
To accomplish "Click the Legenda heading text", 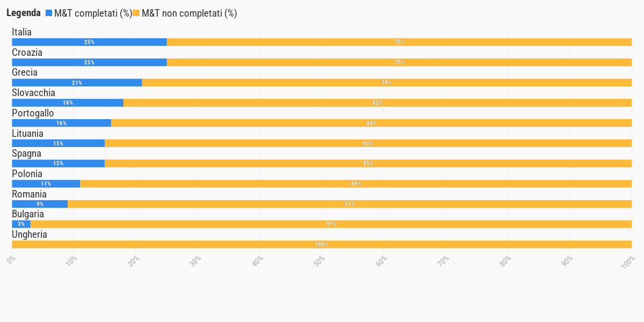I will (24, 13).
